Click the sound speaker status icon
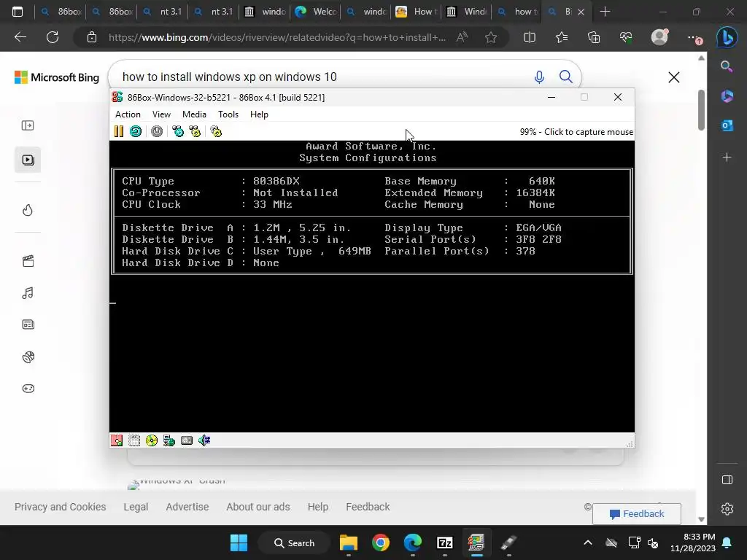Image resolution: width=747 pixels, height=560 pixels. 204,440
